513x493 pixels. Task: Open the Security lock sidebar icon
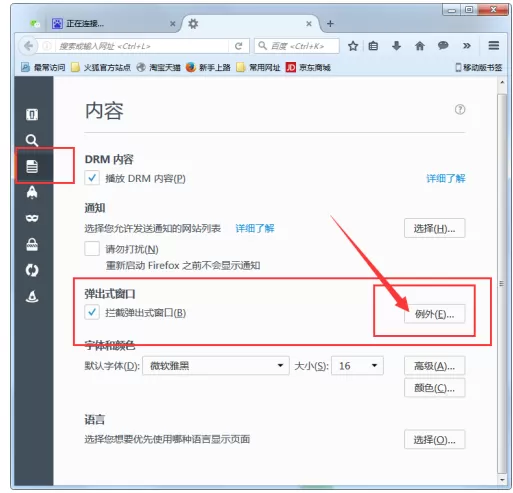click(x=32, y=244)
